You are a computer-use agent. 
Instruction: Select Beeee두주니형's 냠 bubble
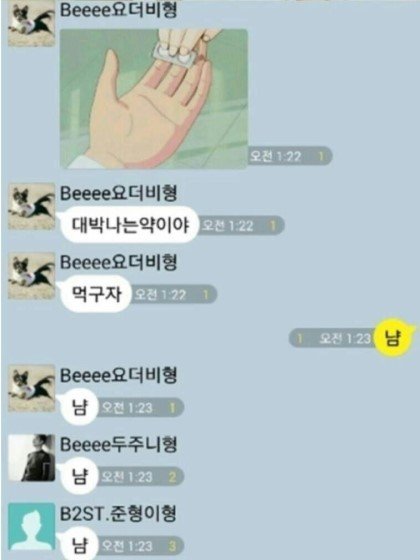[80, 476]
